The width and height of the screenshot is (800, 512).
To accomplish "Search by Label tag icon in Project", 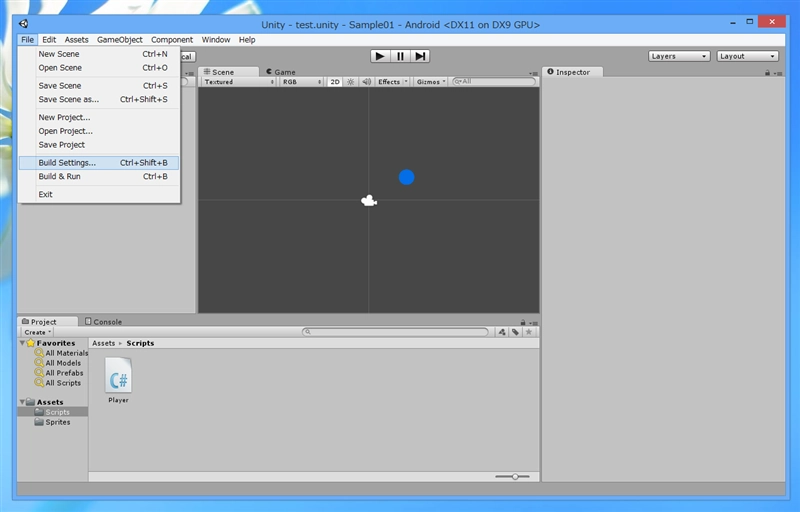I will pyautogui.click(x=515, y=332).
